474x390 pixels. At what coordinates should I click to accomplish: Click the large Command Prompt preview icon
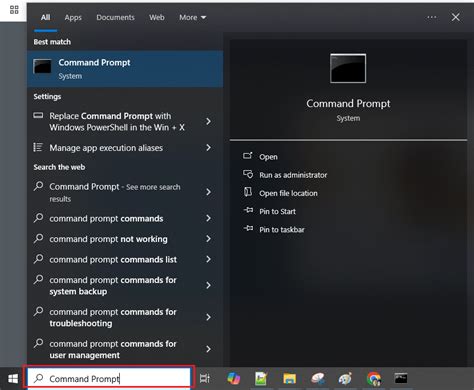(348, 68)
